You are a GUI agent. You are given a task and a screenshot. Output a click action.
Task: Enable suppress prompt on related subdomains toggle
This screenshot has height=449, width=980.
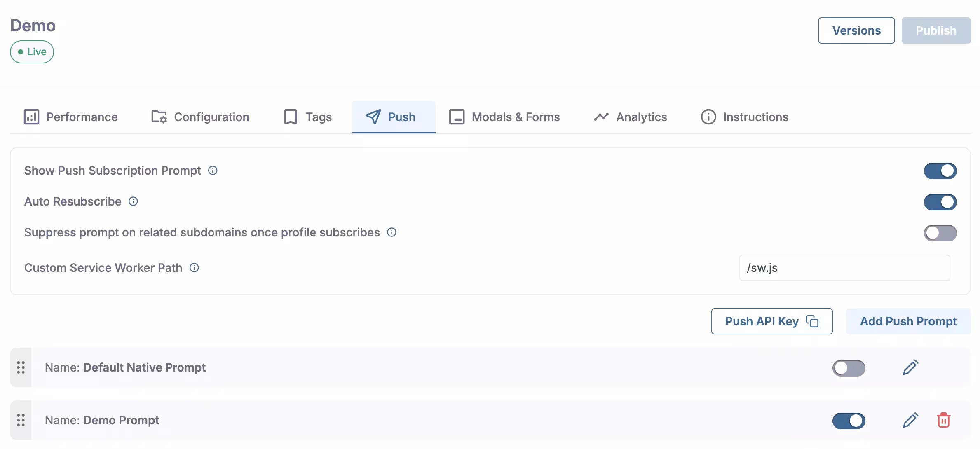(940, 233)
